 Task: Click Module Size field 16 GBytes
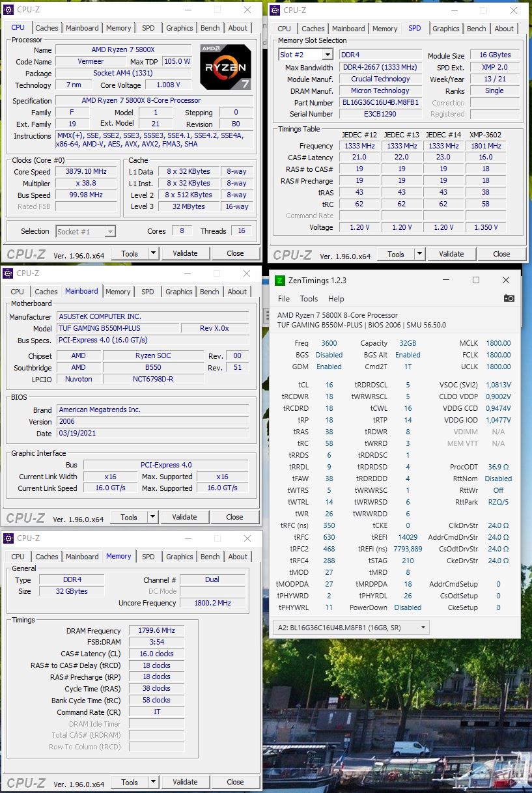(494, 55)
